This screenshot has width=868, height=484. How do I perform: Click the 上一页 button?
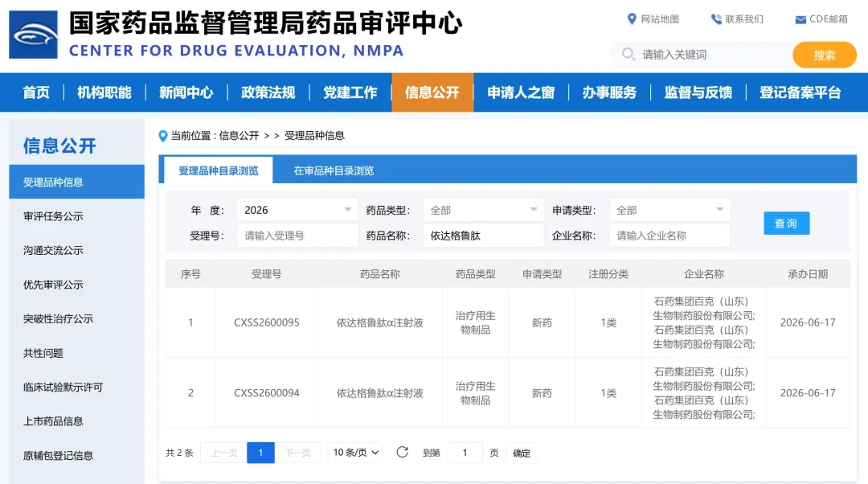click(x=223, y=453)
